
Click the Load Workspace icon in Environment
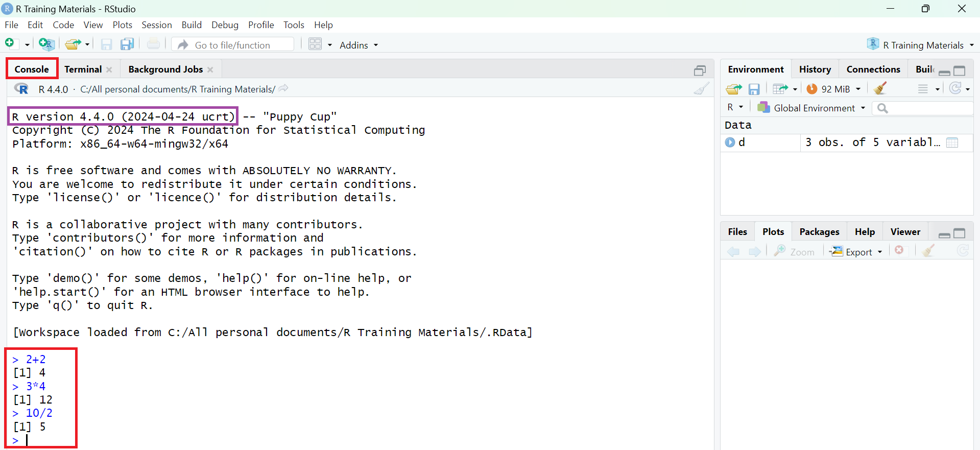pyautogui.click(x=733, y=89)
